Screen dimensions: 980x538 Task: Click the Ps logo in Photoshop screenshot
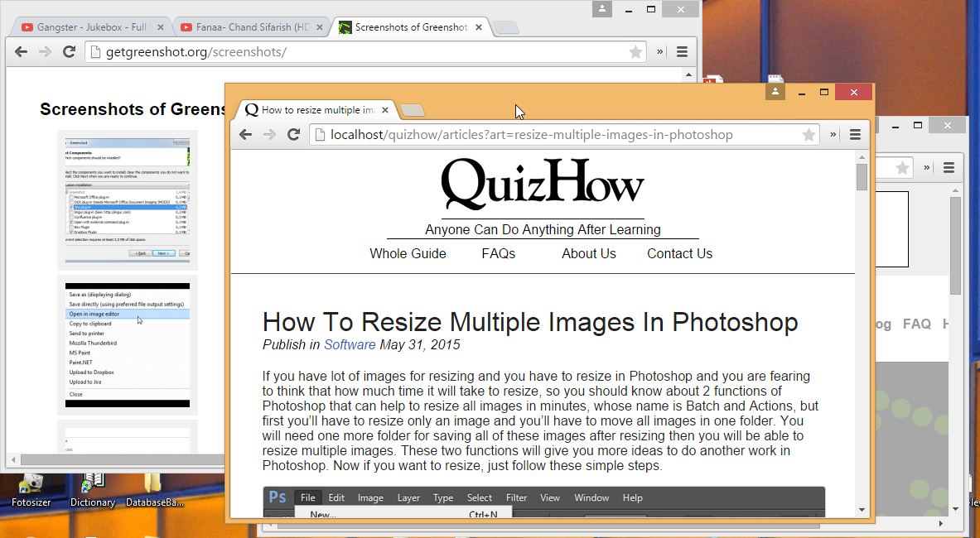pyautogui.click(x=278, y=497)
